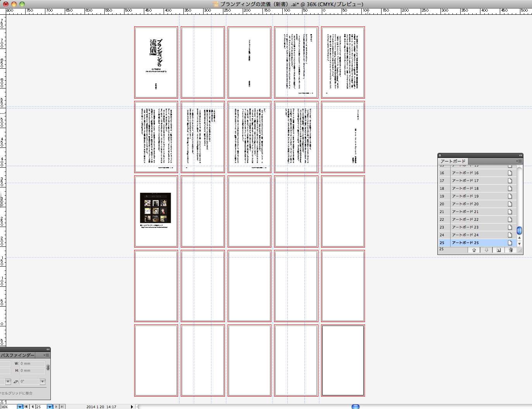Screen dimensions: 532x409
Task: Select row アートボード 17
Action: tap(478, 180)
